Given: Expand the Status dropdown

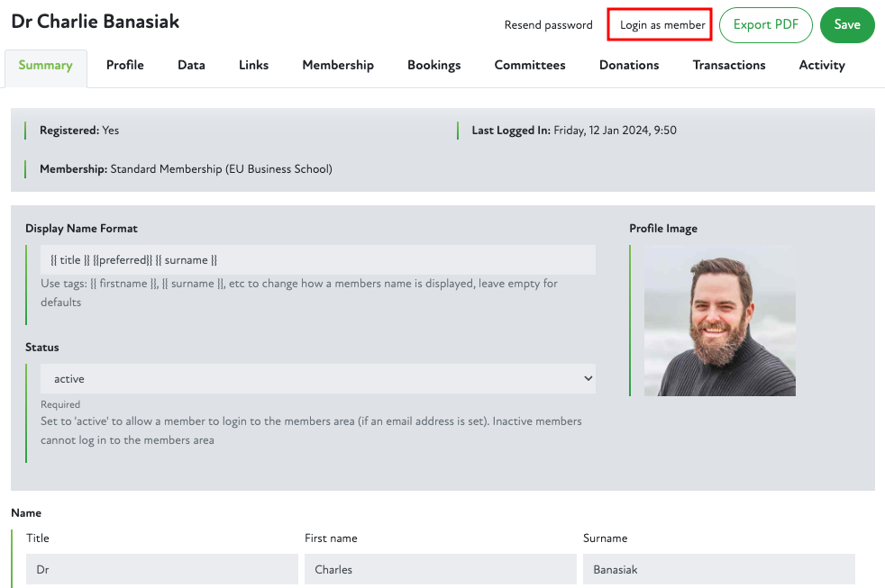Looking at the screenshot, I should [x=317, y=379].
